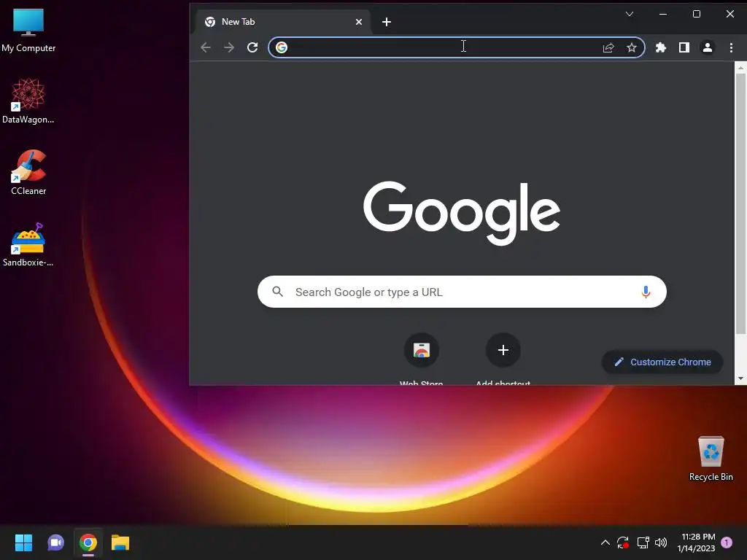Click the scrollbar down arrow in Chrome
Screen dimensions: 747x560
tap(740, 378)
